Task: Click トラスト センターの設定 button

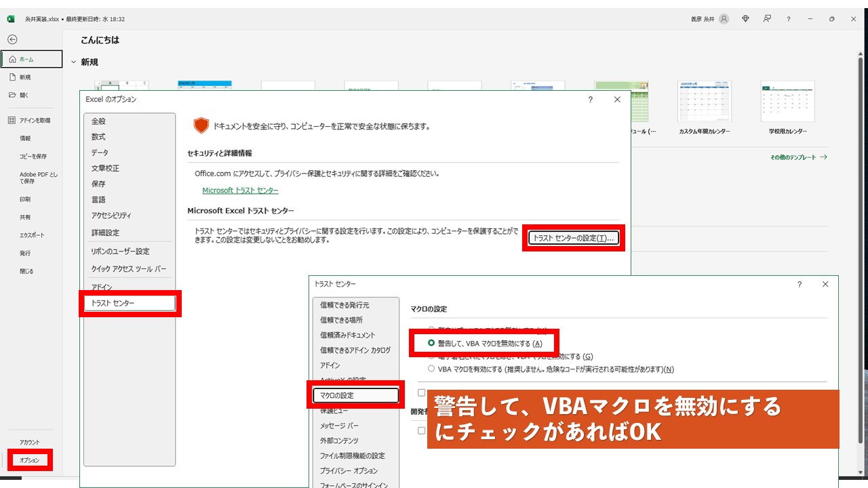Action: (574, 238)
